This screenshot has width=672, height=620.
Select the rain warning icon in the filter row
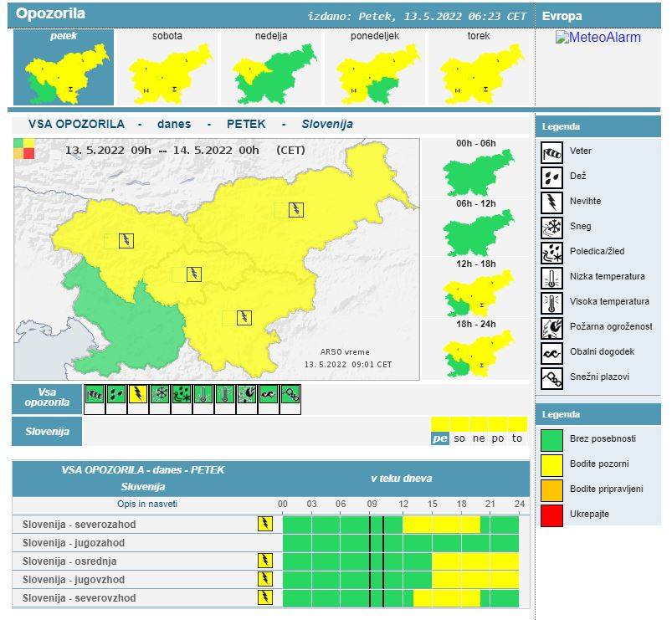[116, 395]
